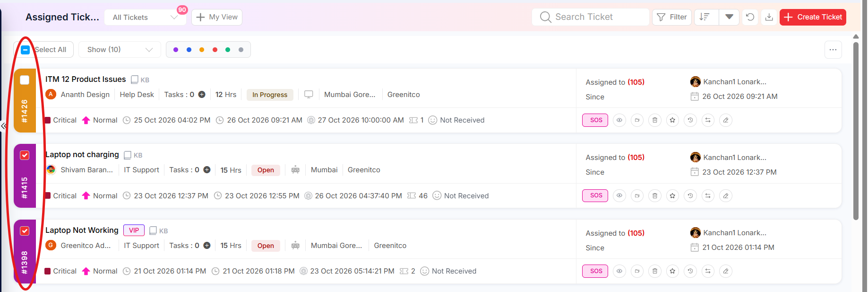
Task: Download tickets export icon
Action: pyautogui.click(x=769, y=17)
